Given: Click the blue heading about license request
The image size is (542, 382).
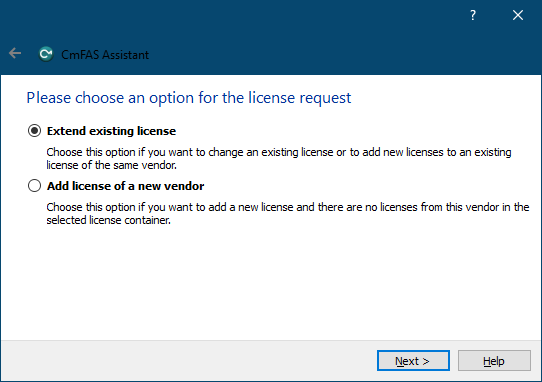Looking at the screenshot, I should point(189,98).
